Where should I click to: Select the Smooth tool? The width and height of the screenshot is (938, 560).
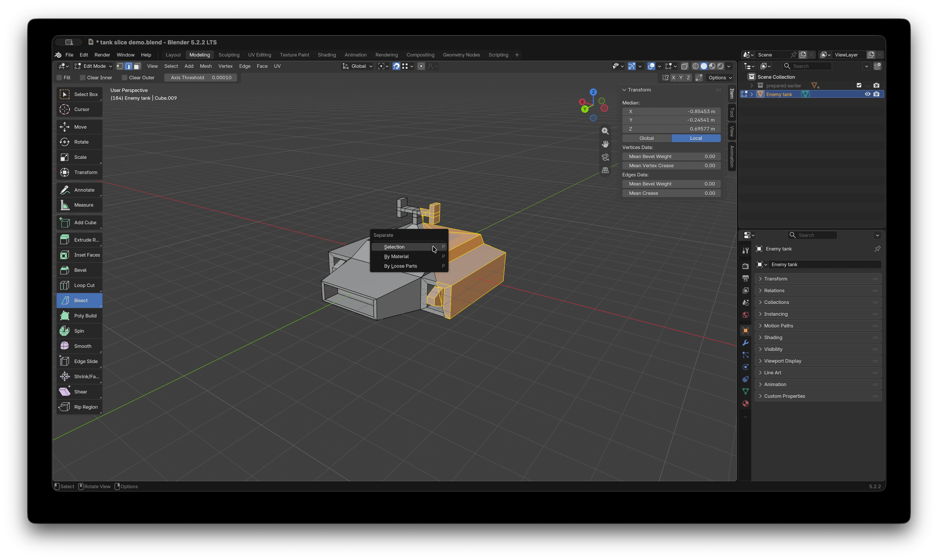(x=79, y=346)
